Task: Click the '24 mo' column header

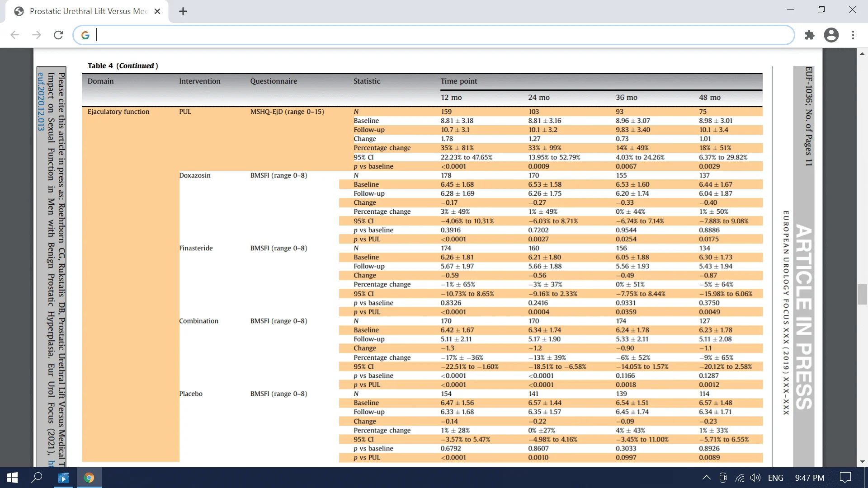Action: tap(539, 97)
